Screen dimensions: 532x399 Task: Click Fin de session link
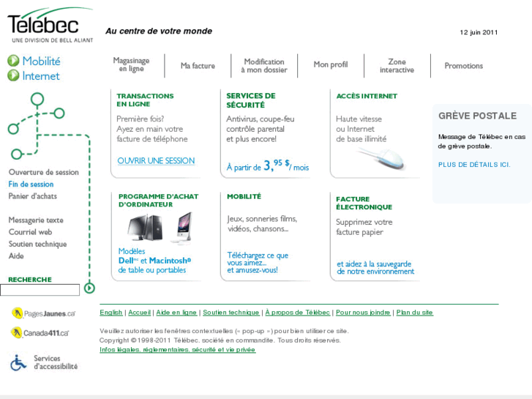(31, 184)
